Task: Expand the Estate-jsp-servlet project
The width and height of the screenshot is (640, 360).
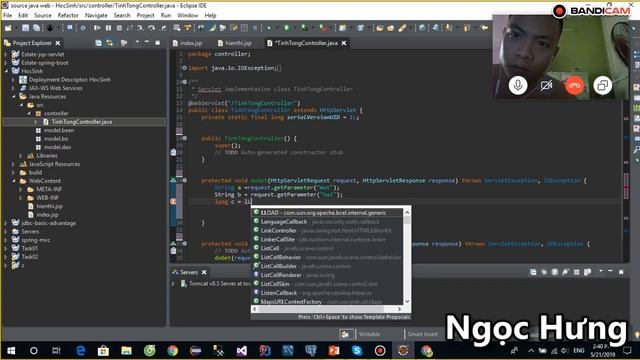Action: pyautogui.click(x=5, y=54)
